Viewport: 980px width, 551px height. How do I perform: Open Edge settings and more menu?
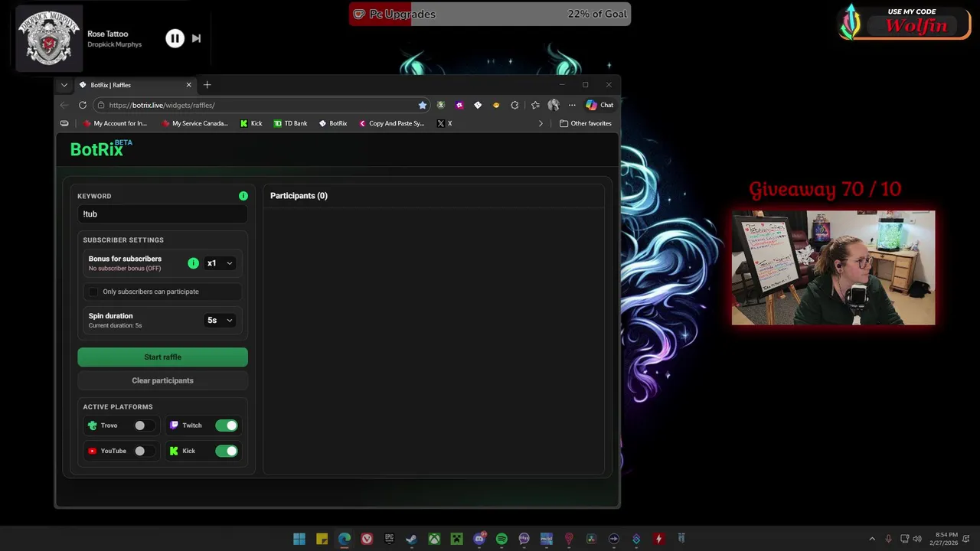pos(571,105)
